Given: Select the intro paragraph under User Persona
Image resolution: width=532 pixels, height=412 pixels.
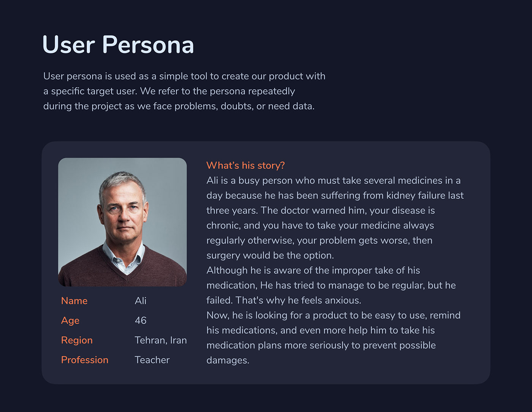Looking at the screenshot, I should 184,91.
